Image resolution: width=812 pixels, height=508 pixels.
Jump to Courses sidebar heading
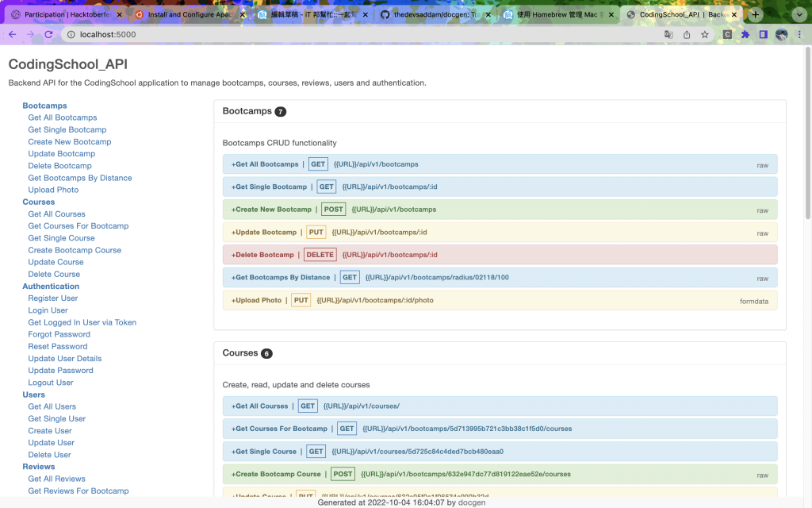point(38,202)
